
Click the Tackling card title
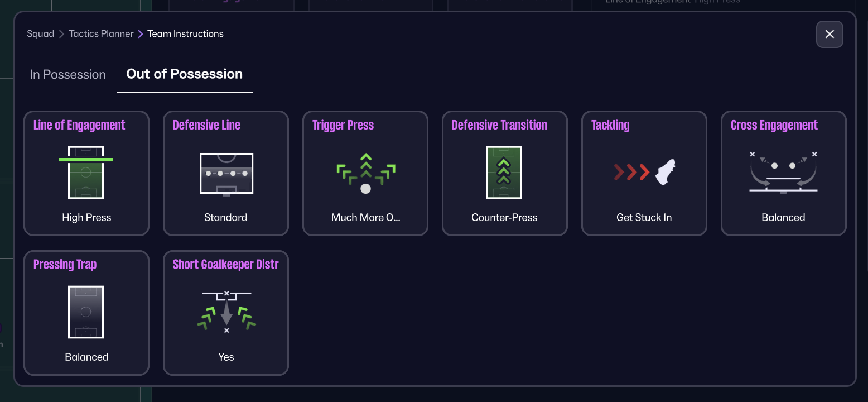tap(610, 125)
